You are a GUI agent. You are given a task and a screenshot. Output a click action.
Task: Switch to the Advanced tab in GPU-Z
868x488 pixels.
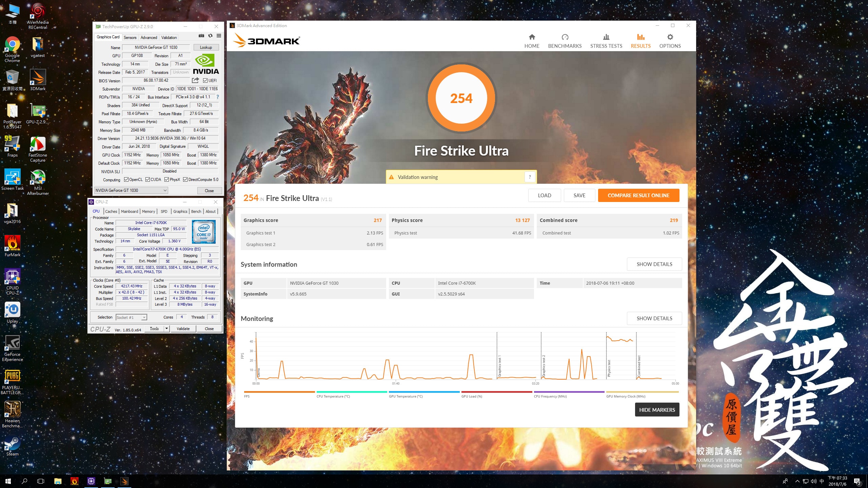click(x=149, y=38)
